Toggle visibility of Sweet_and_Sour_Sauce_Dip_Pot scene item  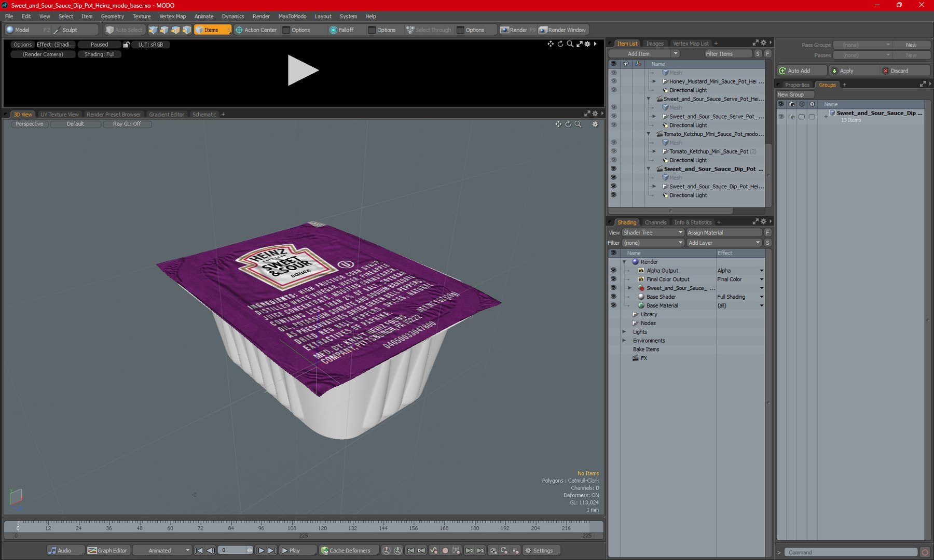(x=613, y=169)
